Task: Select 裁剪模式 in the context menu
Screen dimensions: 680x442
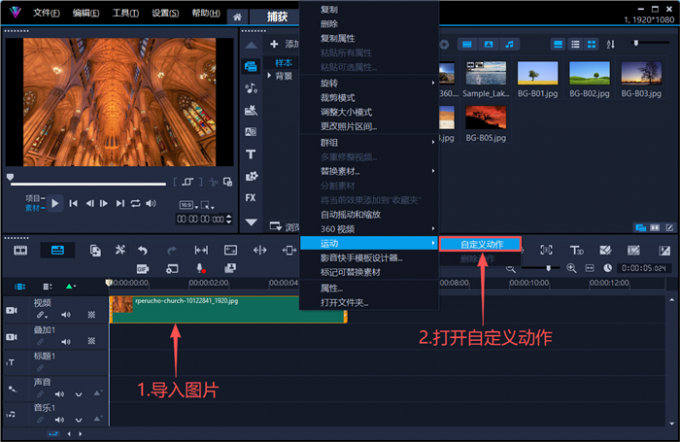Action: 337,98
